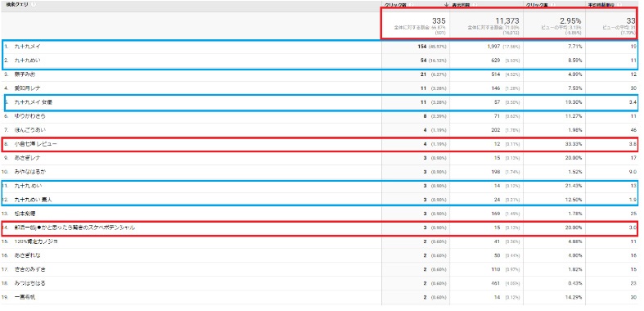The image size is (644, 311).
Task: Select query 九十九メイ 女優 in row 5
Action: (x=34, y=101)
